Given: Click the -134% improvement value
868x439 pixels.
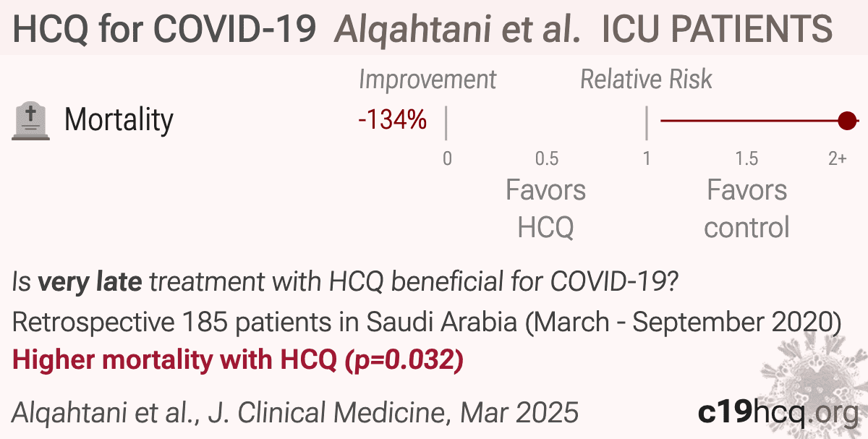Looking at the screenshot, I should pos(393,120).
